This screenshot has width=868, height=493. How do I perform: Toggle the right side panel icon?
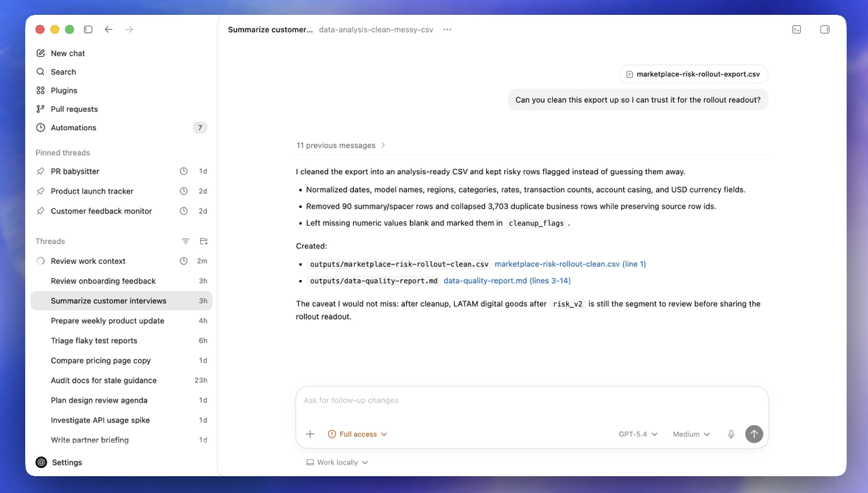pos(825,30)
